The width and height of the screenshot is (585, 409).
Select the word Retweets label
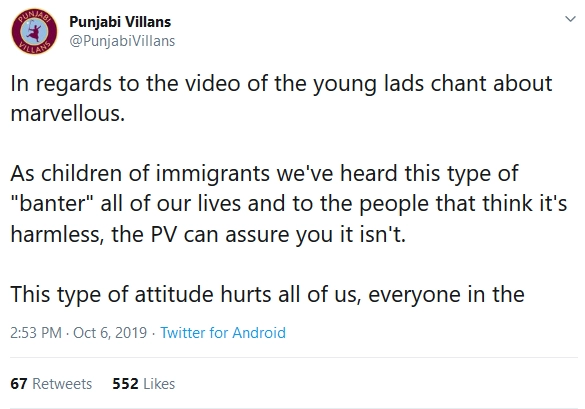(62, 384)
